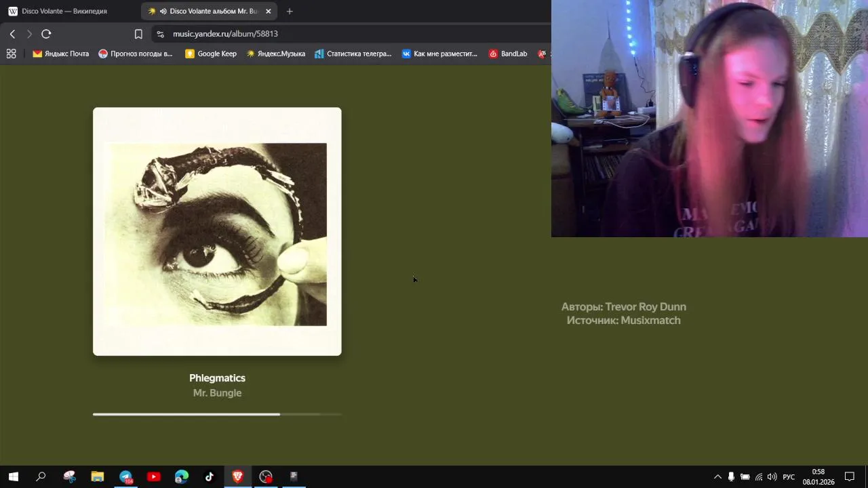Open a new browser tab

click(x=290, y=11)
